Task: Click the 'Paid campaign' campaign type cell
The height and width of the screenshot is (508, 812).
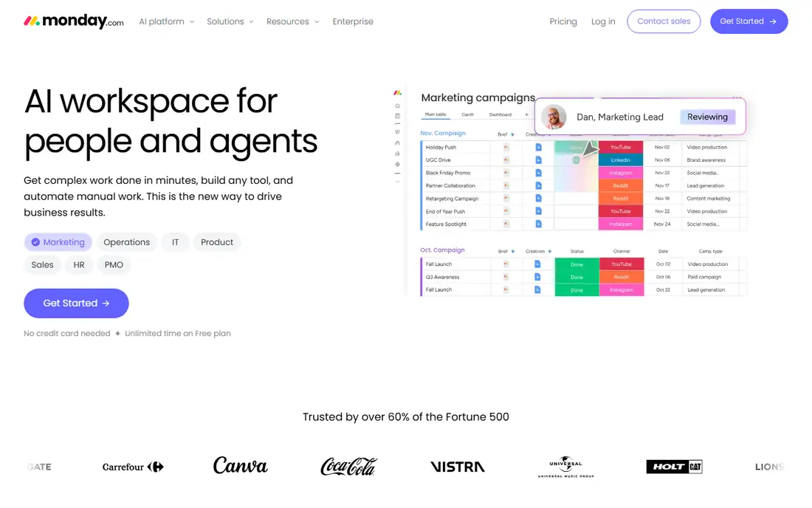Action: pyautogui.click(x=704, y=277)
